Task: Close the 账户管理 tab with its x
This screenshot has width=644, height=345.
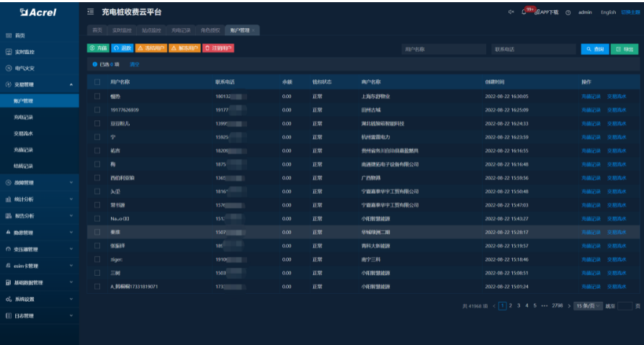Action: tap(254, 30)
